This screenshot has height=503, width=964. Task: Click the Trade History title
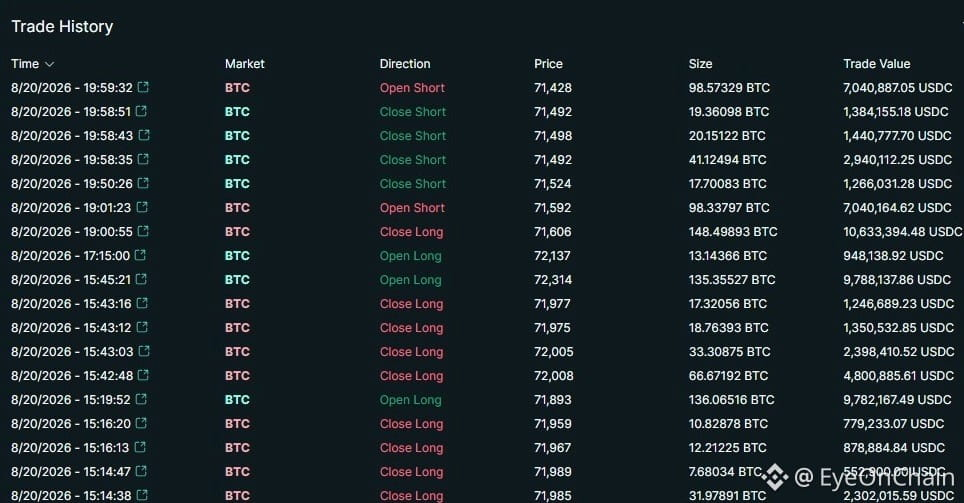(62, 26)
